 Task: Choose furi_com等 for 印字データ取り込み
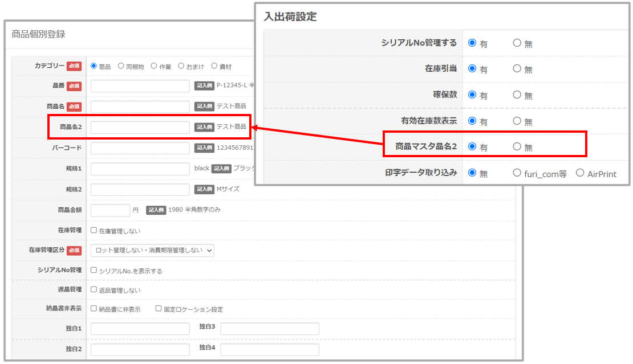517,173
